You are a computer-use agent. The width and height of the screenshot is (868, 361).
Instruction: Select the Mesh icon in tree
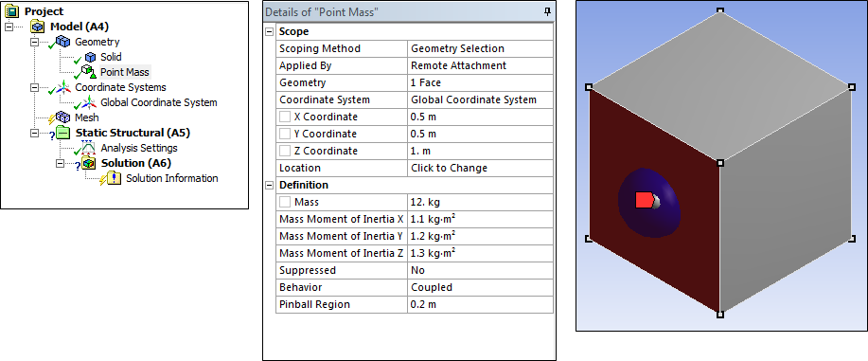tap(63, 117)
